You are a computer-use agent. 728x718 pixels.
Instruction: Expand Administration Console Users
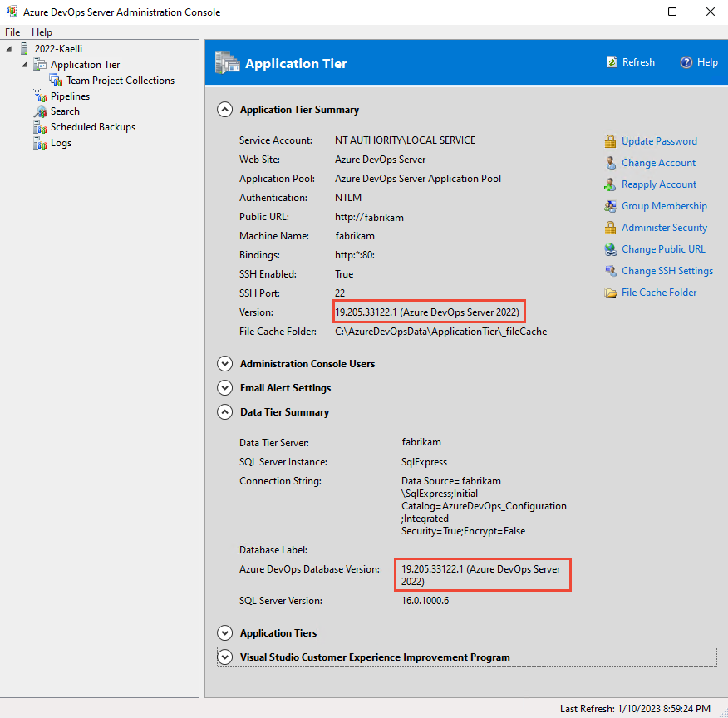point(224,363)
